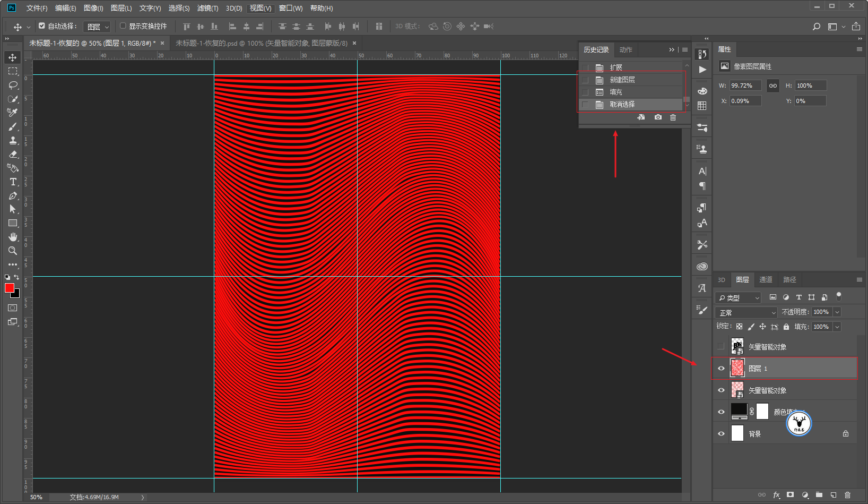Hide the 图层 1 layer visibility
The height and width of the screenshot is (504, 868).
(x=721, y=369)
